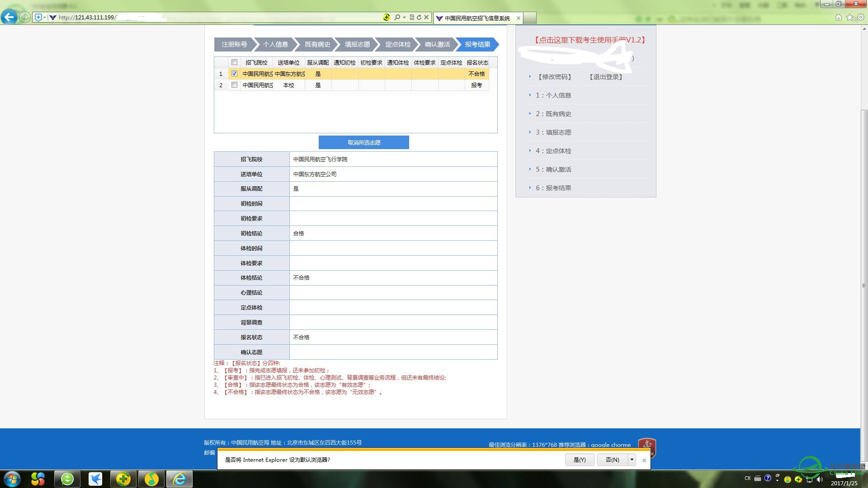Open the search provider dropdown arrow
Screen dimensions: 868x488
404,17
